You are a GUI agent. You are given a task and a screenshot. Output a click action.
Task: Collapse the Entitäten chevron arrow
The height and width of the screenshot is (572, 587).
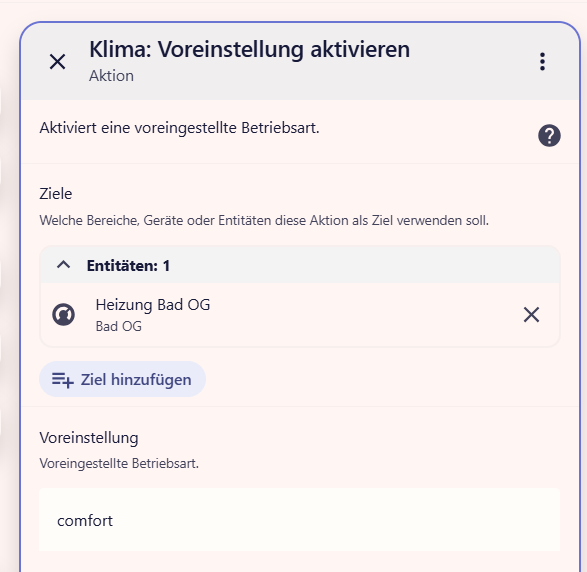63,265
